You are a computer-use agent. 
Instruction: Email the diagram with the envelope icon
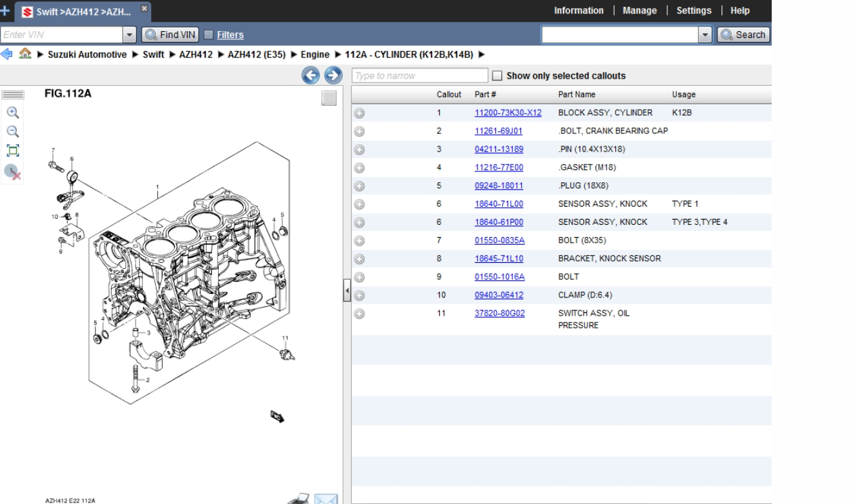(x=326, y=499)
